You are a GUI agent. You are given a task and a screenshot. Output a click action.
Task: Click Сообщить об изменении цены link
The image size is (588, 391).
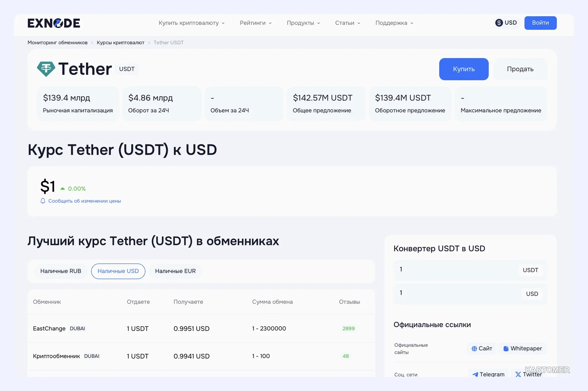point(85,201)
